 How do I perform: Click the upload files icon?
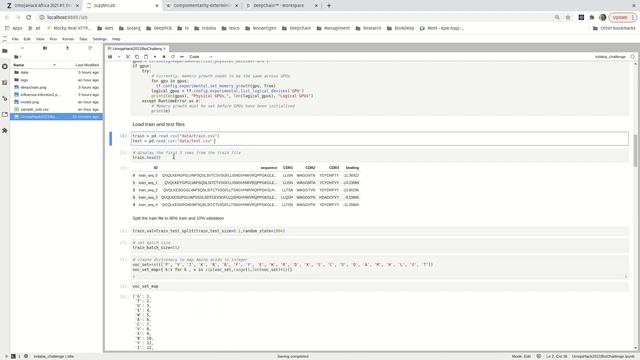tap(67, 48)
